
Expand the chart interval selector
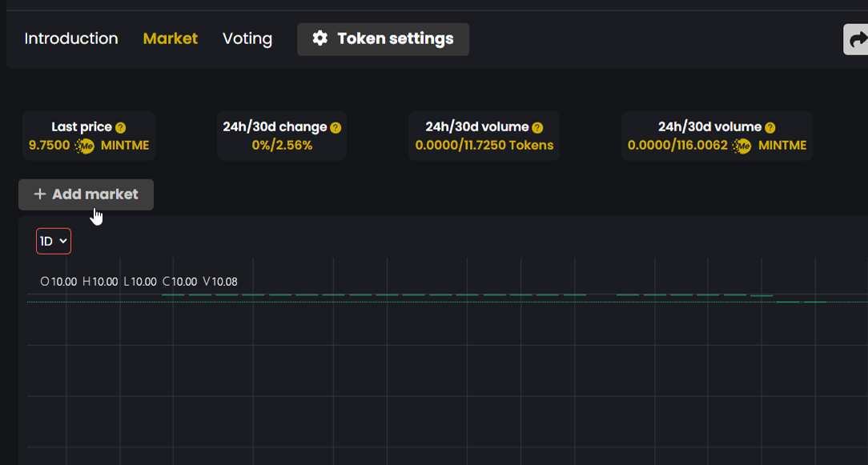click(53, 240)
